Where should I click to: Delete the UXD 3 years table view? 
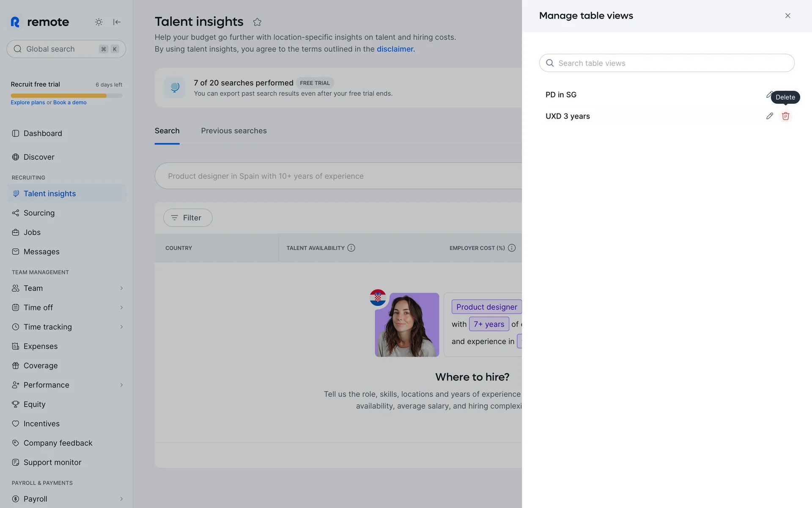[x=785, y=116]
